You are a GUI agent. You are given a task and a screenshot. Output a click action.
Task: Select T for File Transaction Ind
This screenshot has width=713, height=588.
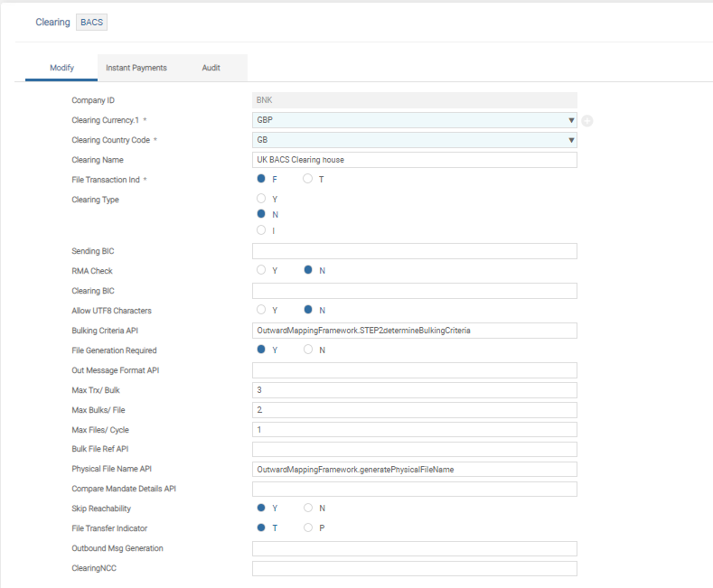(308, 179)
